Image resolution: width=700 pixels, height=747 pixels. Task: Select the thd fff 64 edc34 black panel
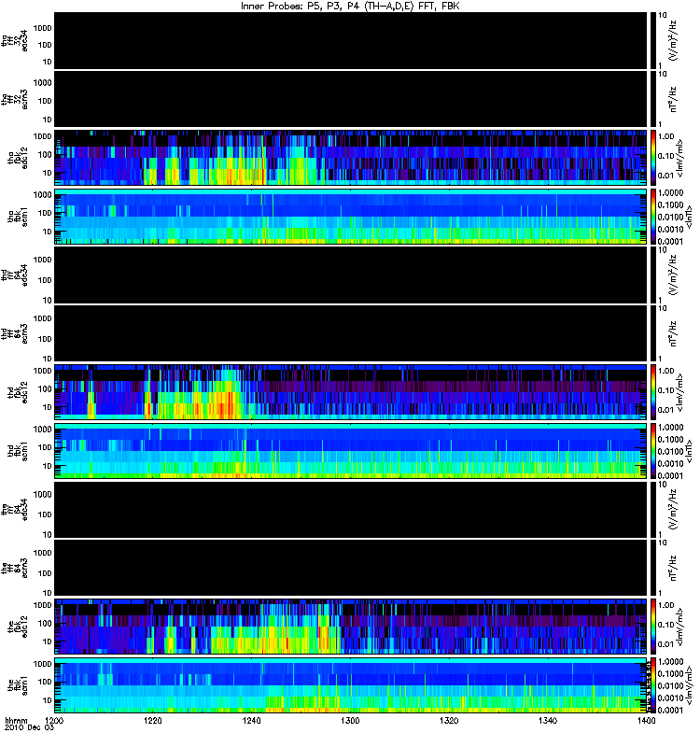tap(351, 275)
